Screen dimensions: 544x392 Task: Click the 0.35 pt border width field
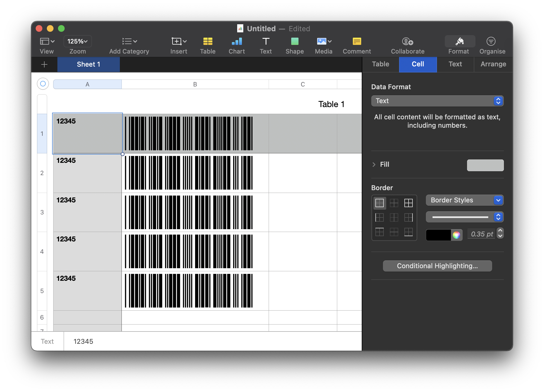coord(482,234)
